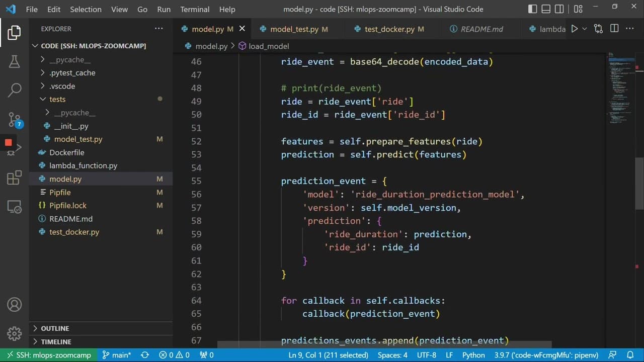Switch to the model_test.py tab
The width and height of the screenshot is (644, 362).
298,29
